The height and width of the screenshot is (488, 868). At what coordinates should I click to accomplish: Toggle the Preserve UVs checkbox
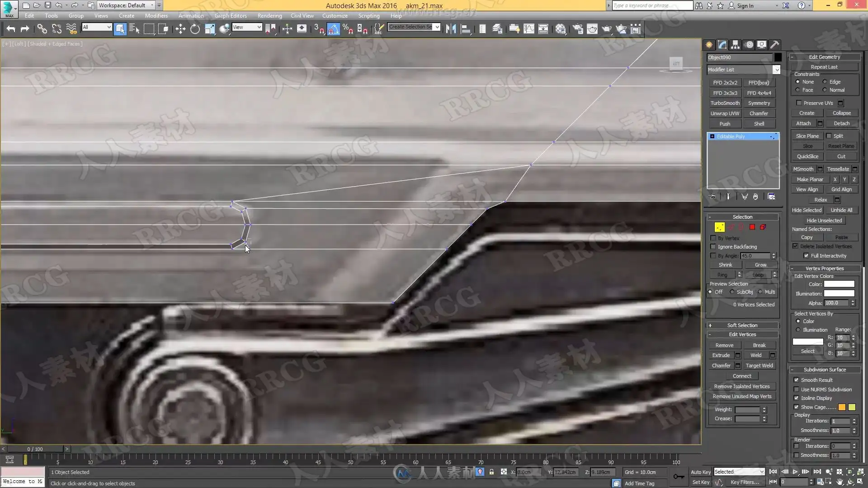(799, 103)
